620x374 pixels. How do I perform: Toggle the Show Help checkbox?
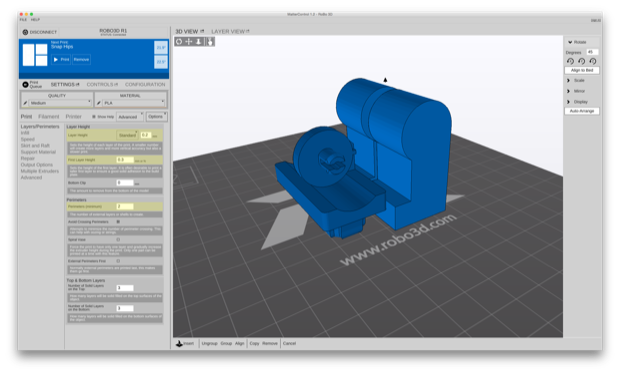pyautogui.click(x=94, y=117)
